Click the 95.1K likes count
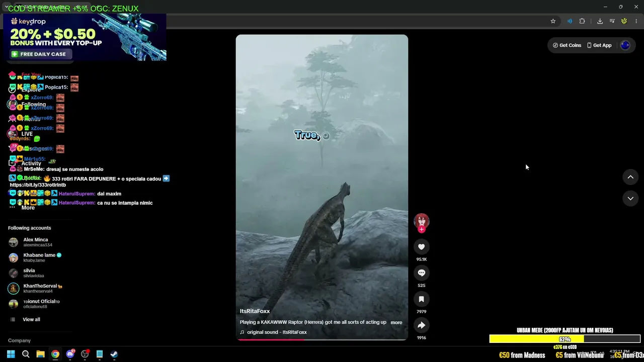The image size is (644, 362). (422, 259)
